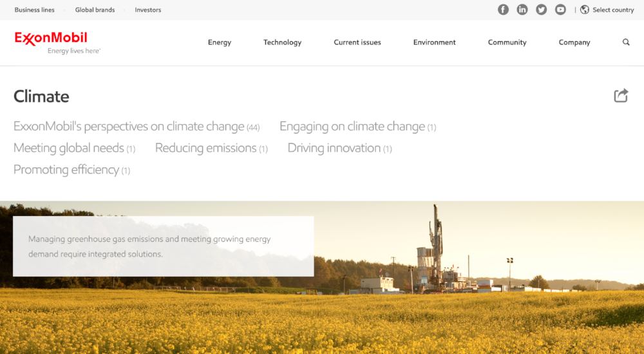Click the 'Managing greenhouse gas emissions' caption text
The width and height of the screenshot is (644, 354).
[149, 246]
